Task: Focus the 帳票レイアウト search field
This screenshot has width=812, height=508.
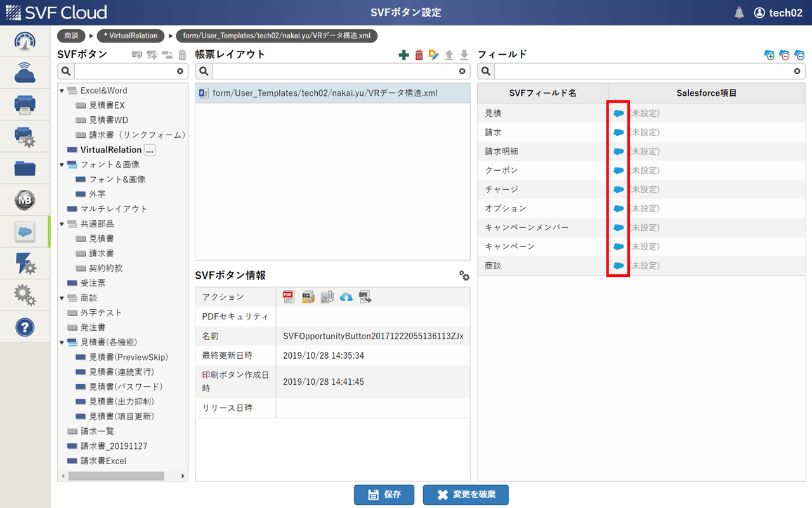Action: [334, 71]
